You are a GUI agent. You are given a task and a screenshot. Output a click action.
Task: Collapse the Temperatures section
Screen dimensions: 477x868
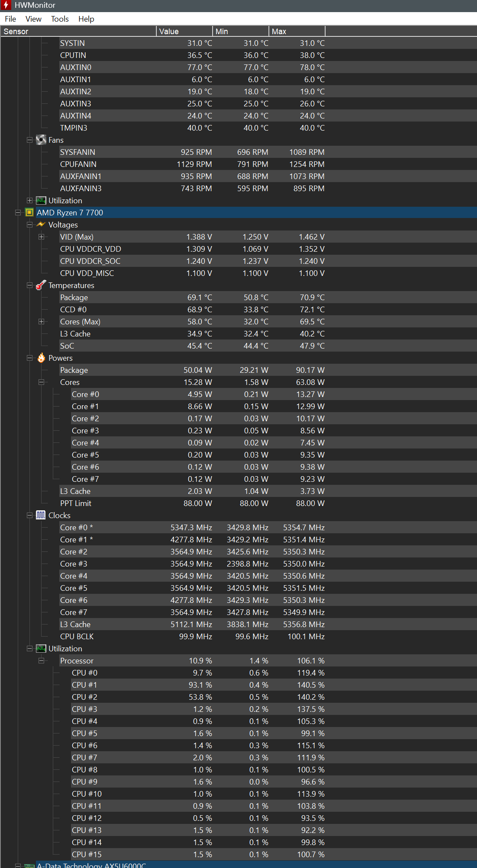coord(29,285)
